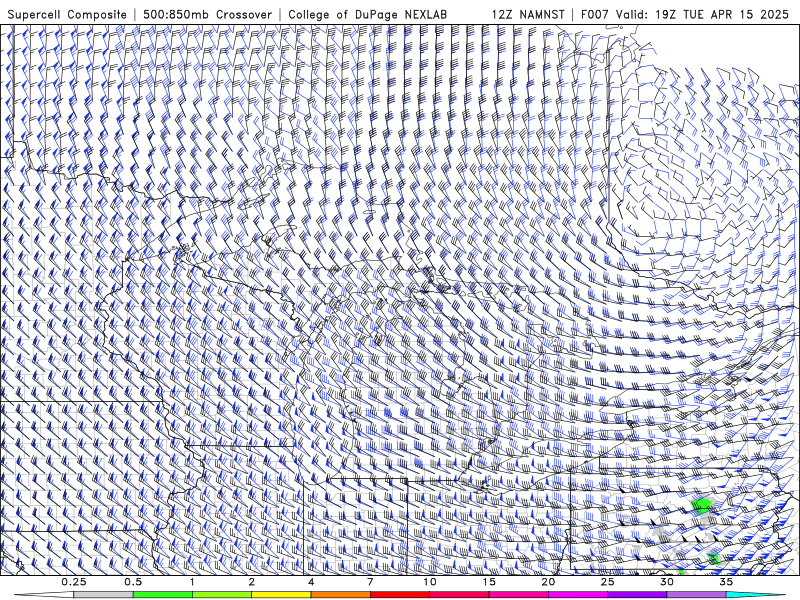Click the '0.25' color bar value
Image resolution: width=800 pixels, height=600 pixels.
click(74, 582)
